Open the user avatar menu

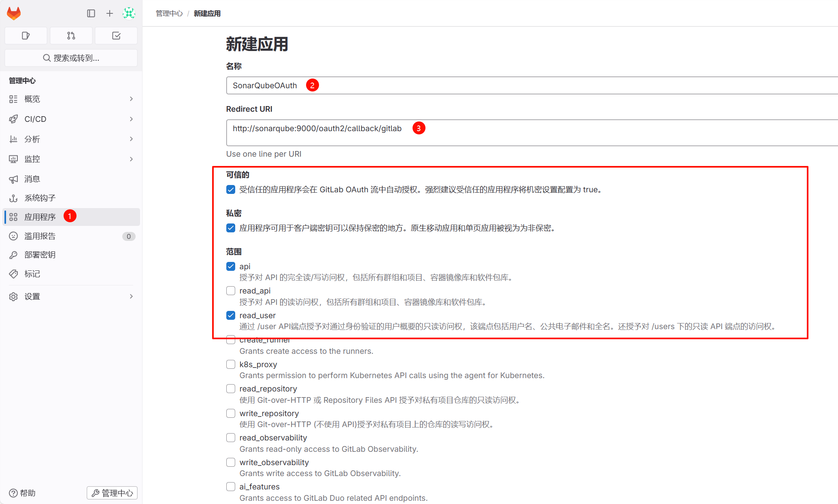[129, 13]
